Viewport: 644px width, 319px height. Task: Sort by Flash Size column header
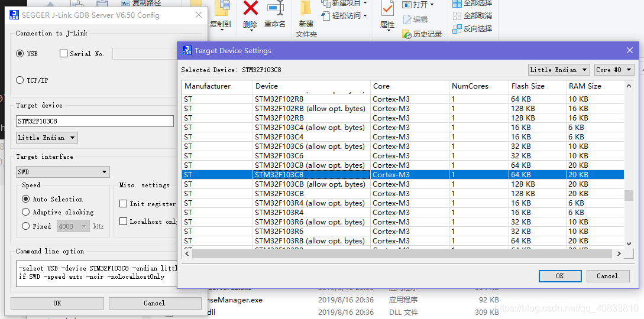pyautogui.click(x=537, y=86)
